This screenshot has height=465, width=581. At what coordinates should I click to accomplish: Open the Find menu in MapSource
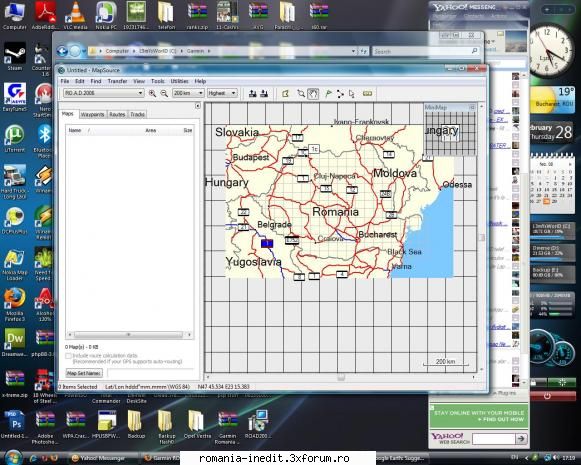tap(96, 81)
